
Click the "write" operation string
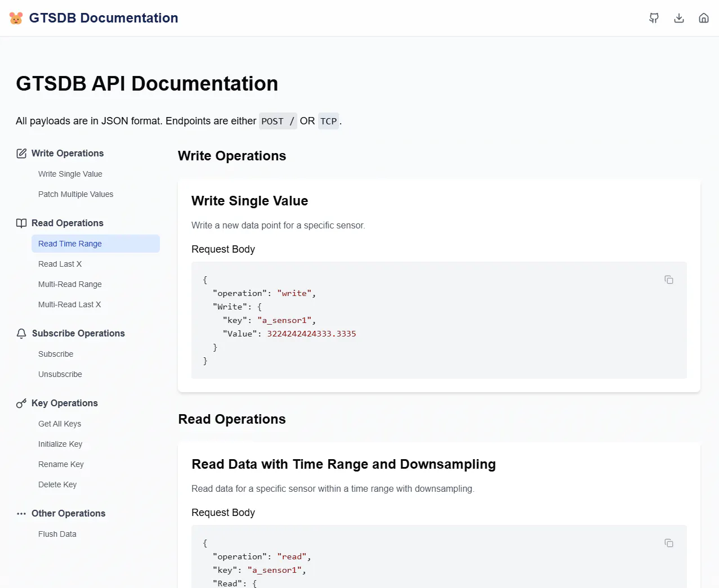[294, 293]
